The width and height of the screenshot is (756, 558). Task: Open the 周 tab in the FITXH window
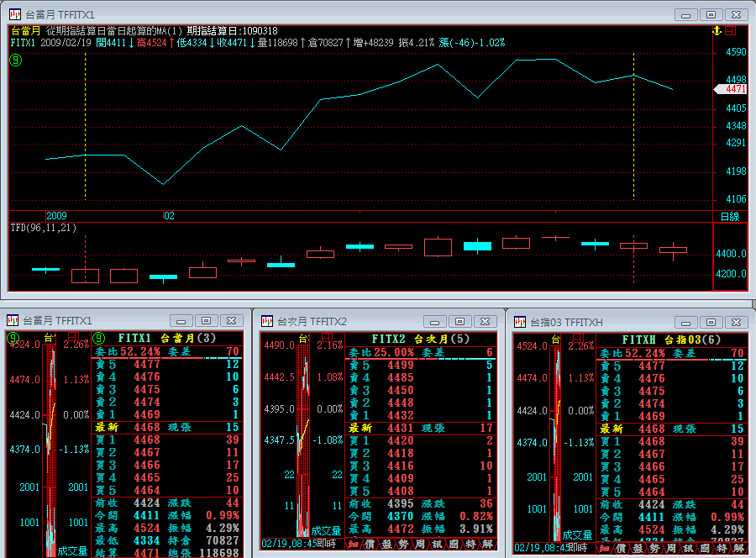pos(672,549)
